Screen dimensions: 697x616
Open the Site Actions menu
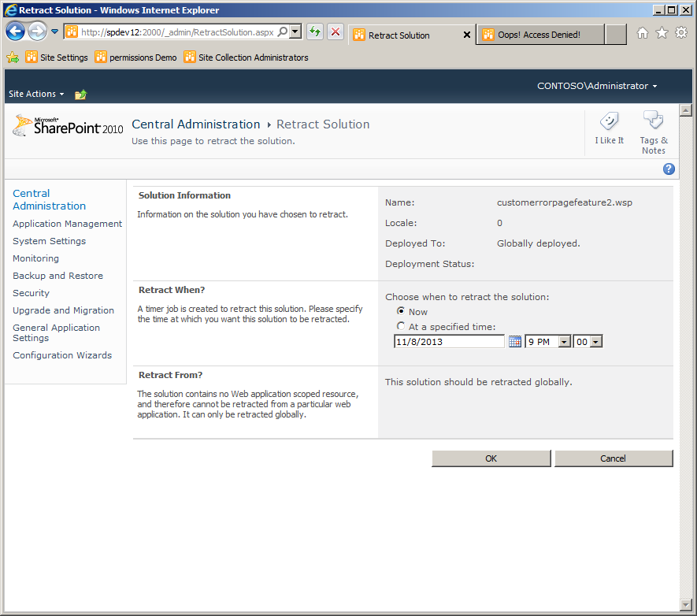pyautogui.click(x=36, y=94)
